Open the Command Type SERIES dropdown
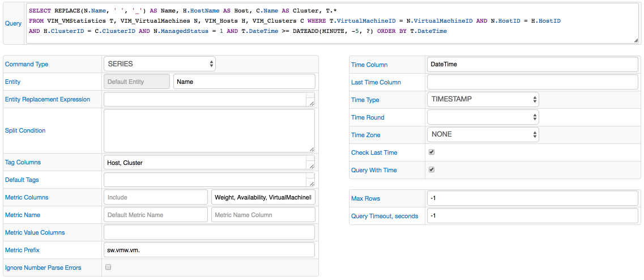The height and width of the screenshot is (280, 644). [159, 64]
